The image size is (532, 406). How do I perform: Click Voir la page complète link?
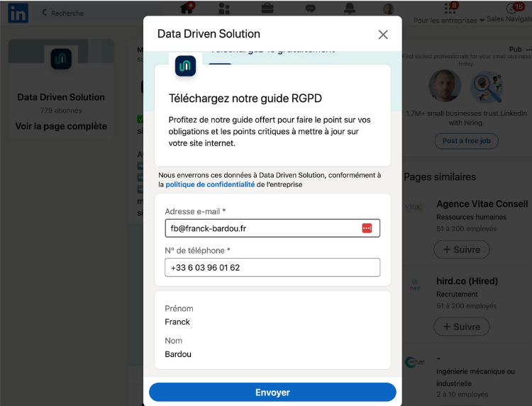tap(61, 126)
